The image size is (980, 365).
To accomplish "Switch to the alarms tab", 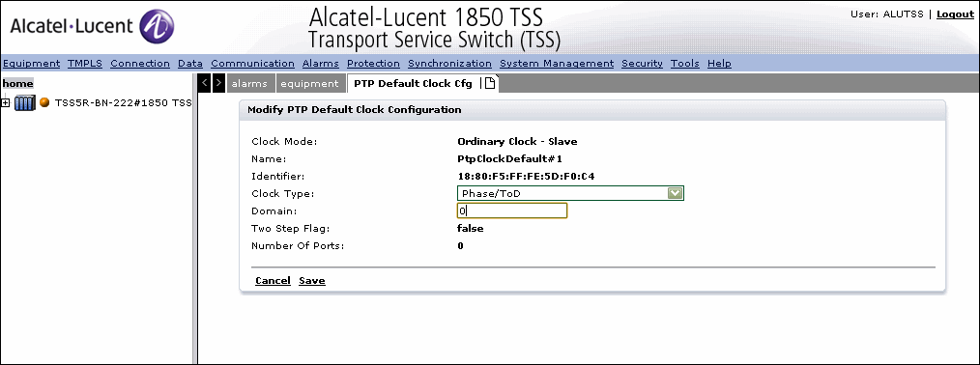I will 250,84.
